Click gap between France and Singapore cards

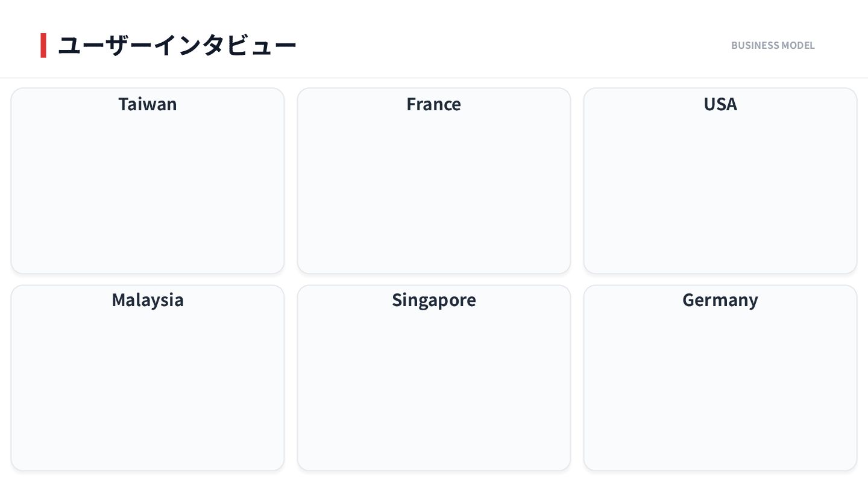pos(433,280)
